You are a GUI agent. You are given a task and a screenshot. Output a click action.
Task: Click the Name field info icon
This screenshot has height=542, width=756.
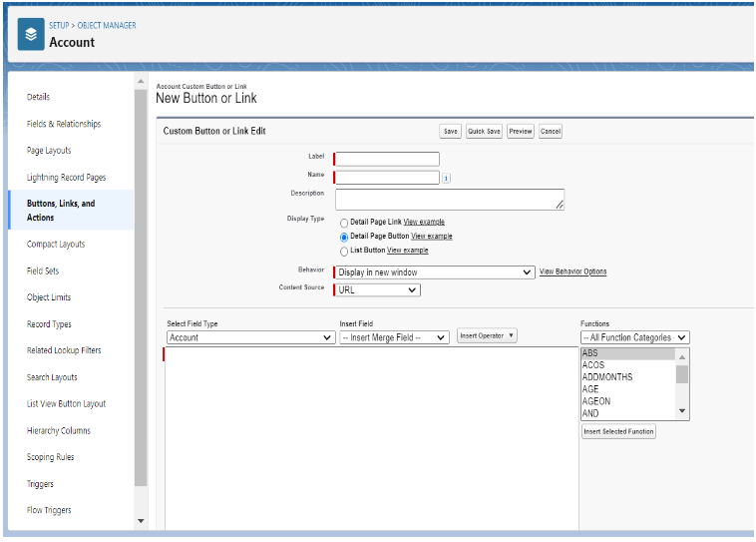(446, 178)
